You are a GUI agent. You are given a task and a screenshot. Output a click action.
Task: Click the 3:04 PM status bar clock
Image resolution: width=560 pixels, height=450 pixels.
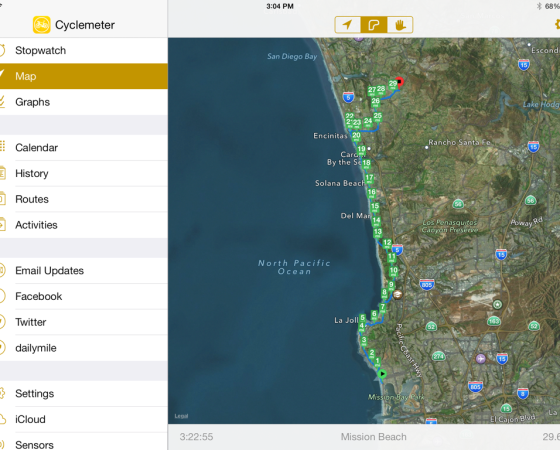tap(280, 6)
